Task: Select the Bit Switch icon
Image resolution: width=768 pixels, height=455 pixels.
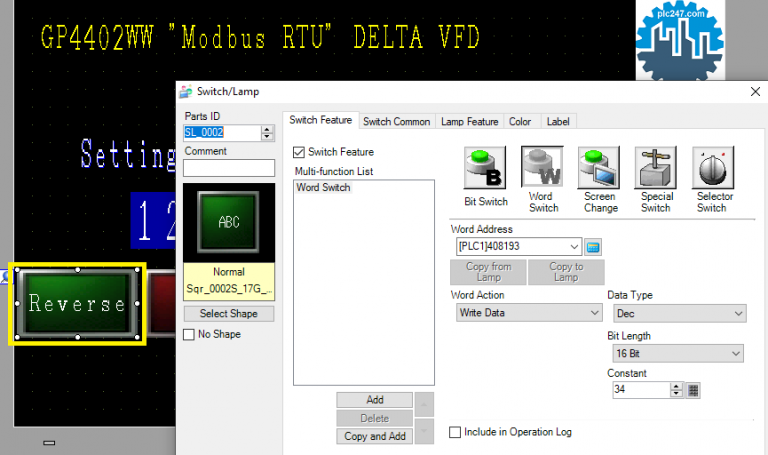Action: pyautogui.click(x=485, y=168)
